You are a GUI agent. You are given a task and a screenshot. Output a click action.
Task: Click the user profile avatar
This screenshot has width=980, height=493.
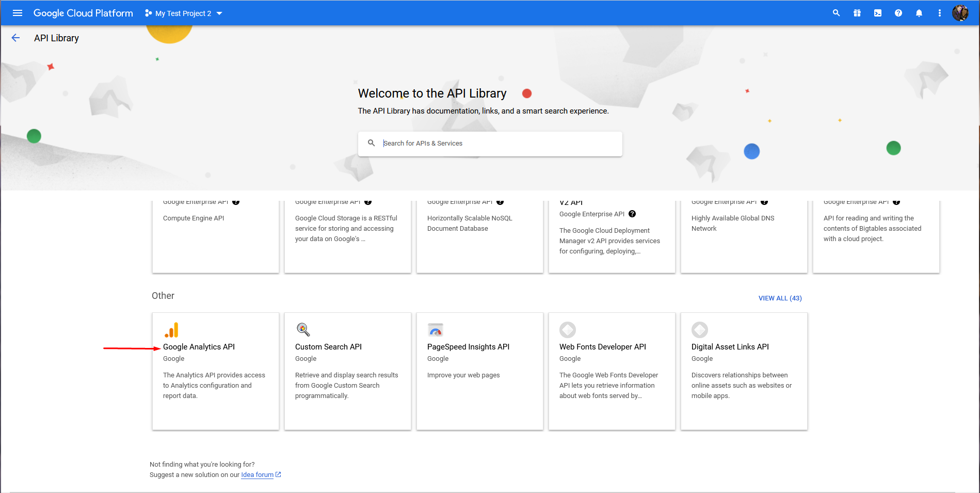(960, 13)
